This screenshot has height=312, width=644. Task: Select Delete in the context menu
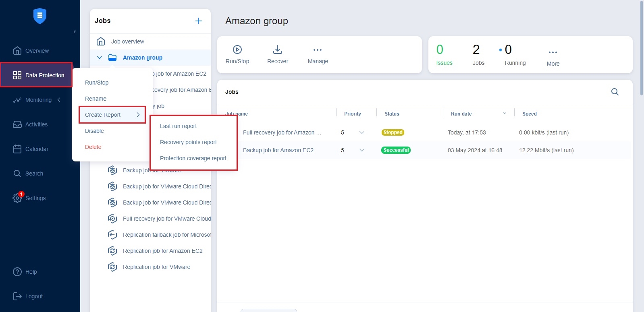(x=93, y=147)
